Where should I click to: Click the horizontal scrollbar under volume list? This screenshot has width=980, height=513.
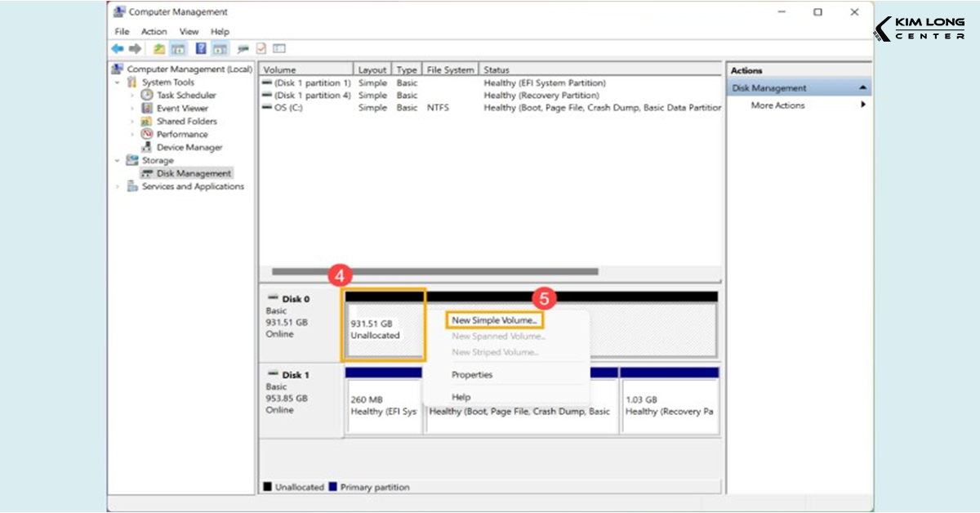(434, 272)
